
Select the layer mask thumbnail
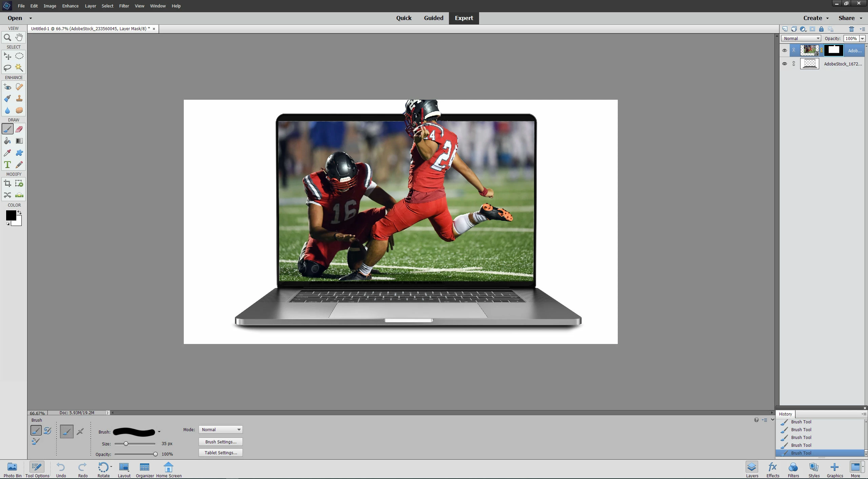pyautogui.click(x=833, y=50)
